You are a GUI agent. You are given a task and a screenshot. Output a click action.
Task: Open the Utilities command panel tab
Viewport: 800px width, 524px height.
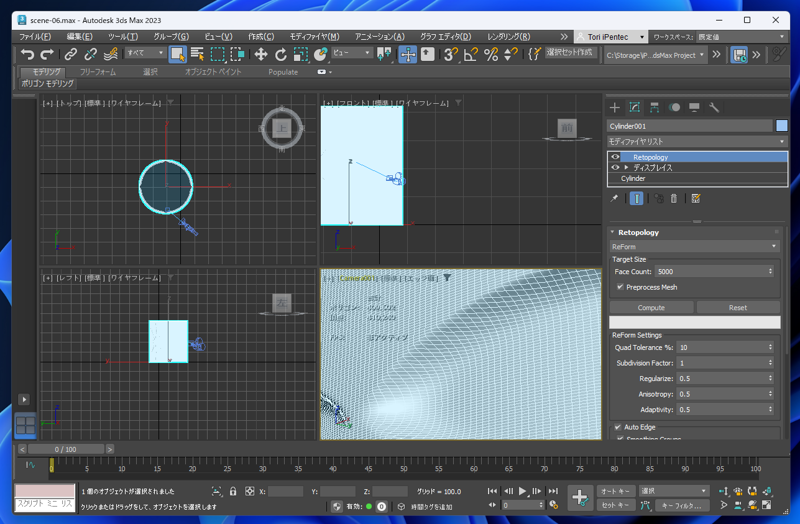click(x=714, y=107)
